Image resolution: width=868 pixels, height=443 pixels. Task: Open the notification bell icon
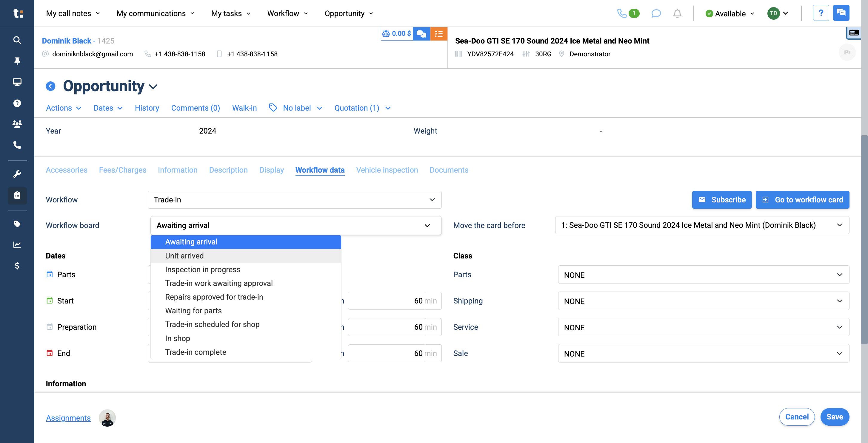tap(677, 13)
